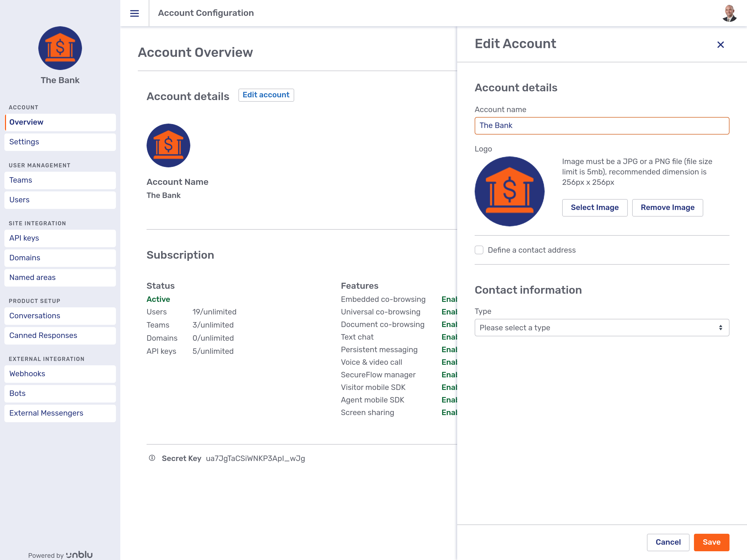Save the account changes
Screen dimensions: 747x560
click(711, 542)
